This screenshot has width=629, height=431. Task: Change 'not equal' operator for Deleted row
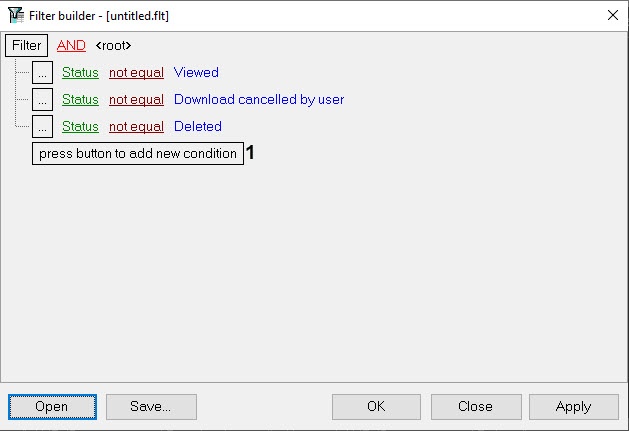[x=136, y=127]
